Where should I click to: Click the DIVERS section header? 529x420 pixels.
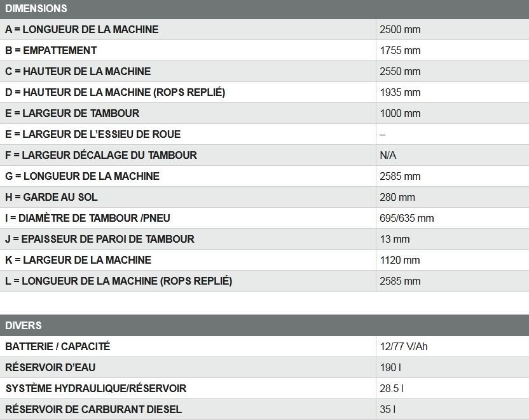click(x=24, y=325)
